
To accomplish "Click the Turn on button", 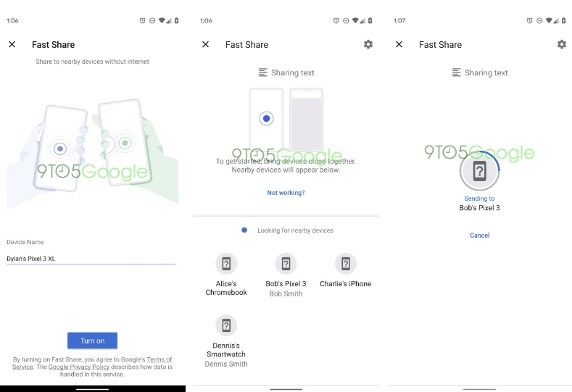I will click(x=92, y=341).
